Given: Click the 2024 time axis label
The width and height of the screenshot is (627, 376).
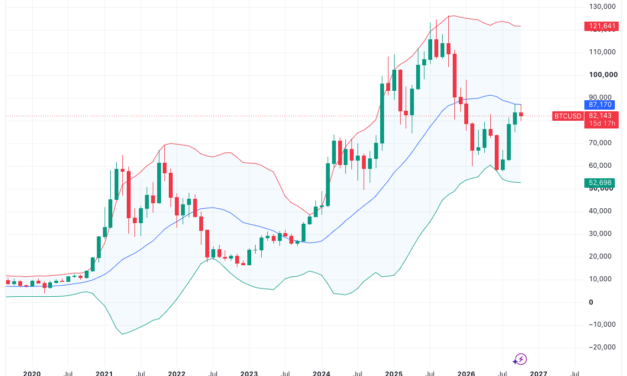Looking at the screenshot, I should [x=321, y=373].
